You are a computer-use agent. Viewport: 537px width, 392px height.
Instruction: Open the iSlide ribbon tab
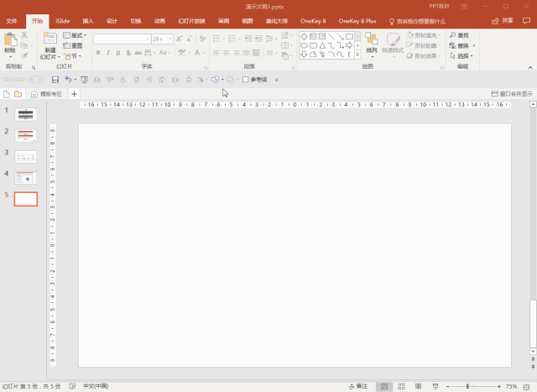coord(63,21)
